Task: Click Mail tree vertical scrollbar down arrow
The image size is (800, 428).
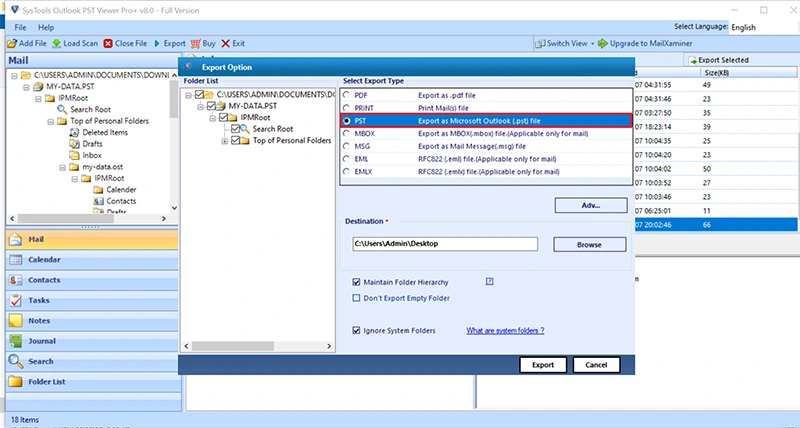Action: [174, 208]
